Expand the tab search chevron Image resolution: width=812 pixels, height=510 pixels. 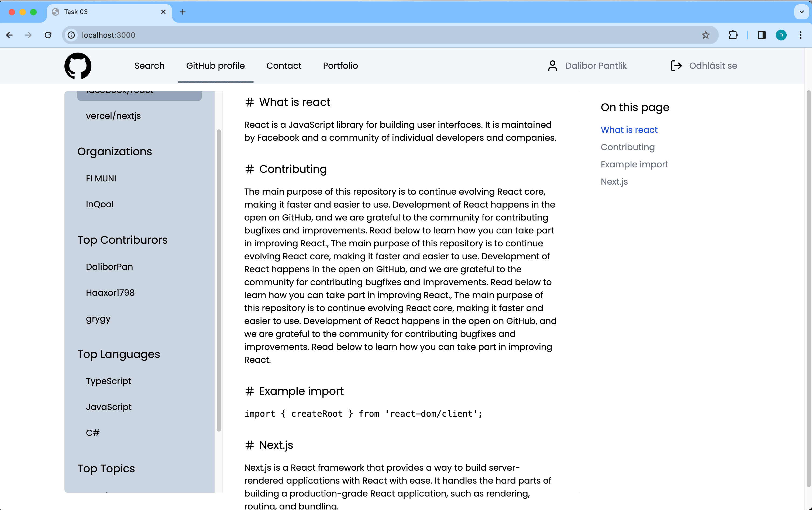pyautogui.click(x=801, y=12)
